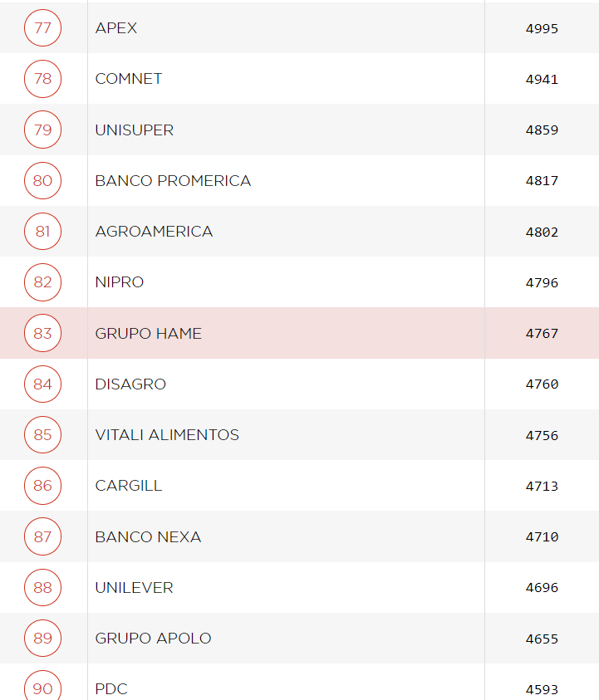Image resolution: width=599 pixels, height=700 pixels.
Task: Click the rank 84 circle icon
Action: click(x=42, y=384)
